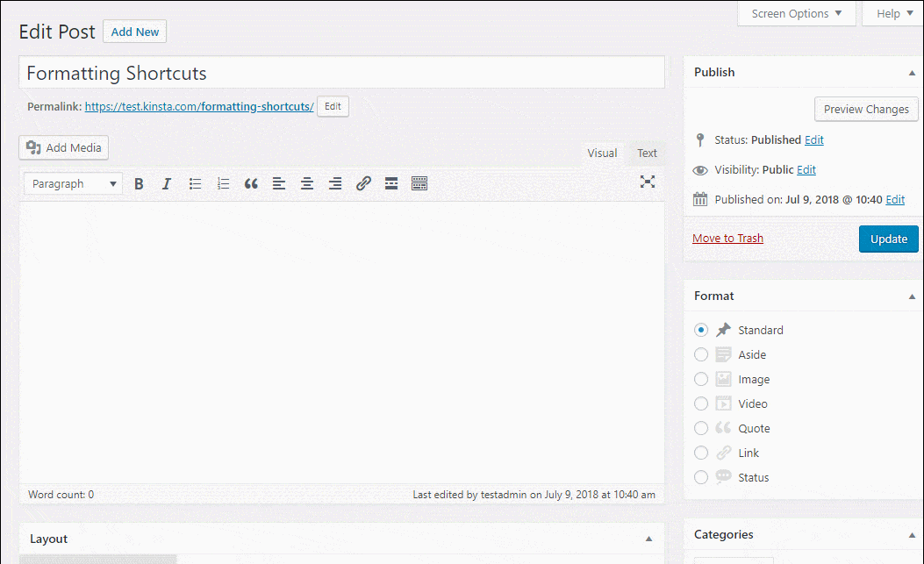The height and width of the screenshot is (564, 924).
Task: Insert a hyperlink
Action: coord(363,183)
